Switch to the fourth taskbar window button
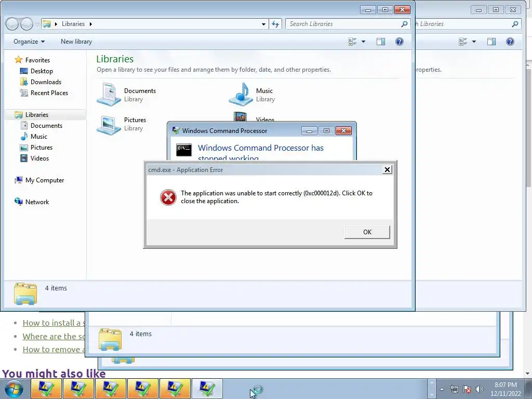The image size is (532, 399). point(143,389)
